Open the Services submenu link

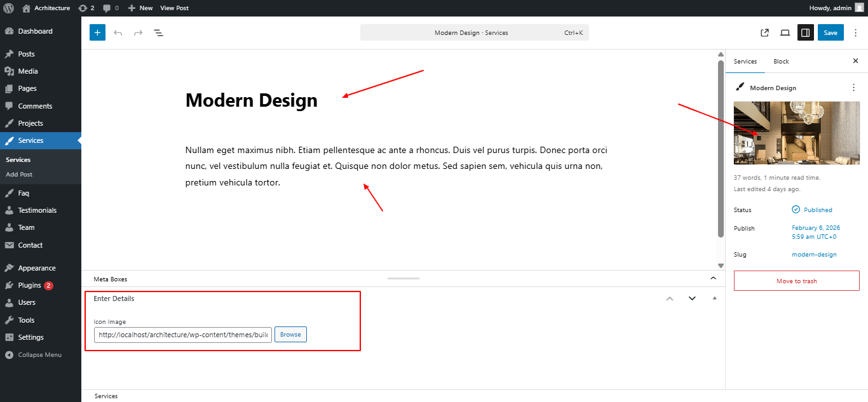18,160
